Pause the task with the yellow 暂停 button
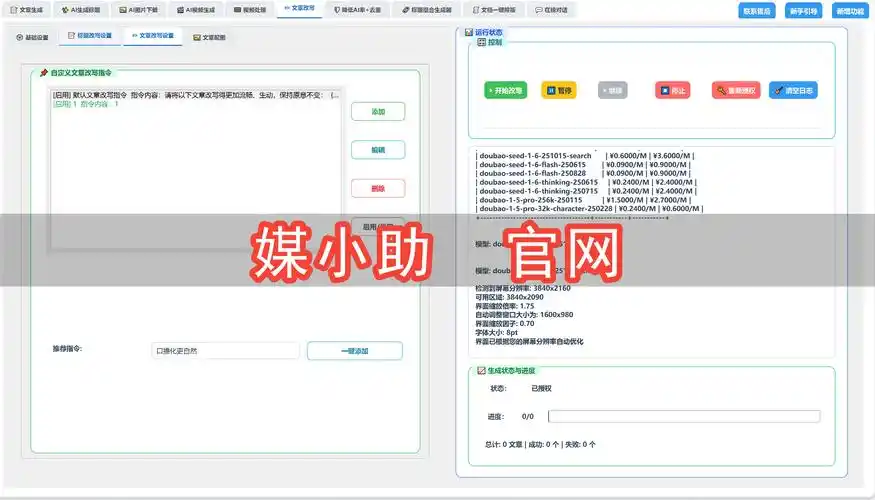875x500 pixels. pos(559,90)
